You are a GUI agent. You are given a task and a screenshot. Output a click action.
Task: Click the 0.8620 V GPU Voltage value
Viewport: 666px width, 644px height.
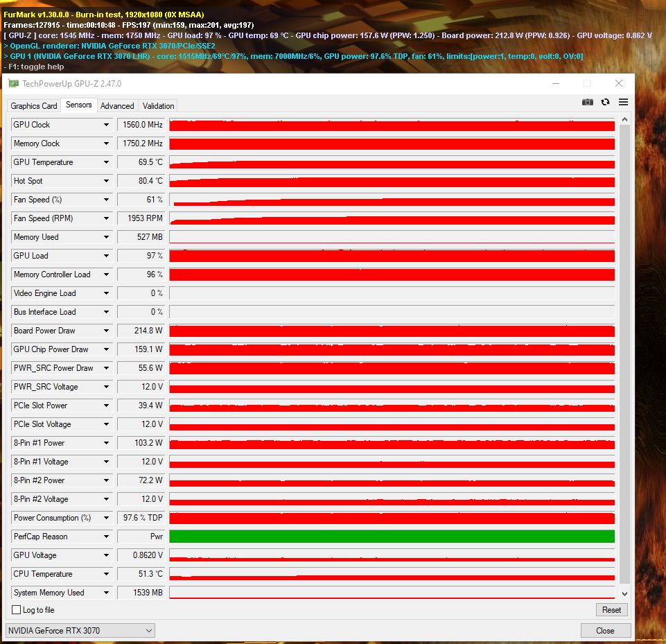[142, 555]
